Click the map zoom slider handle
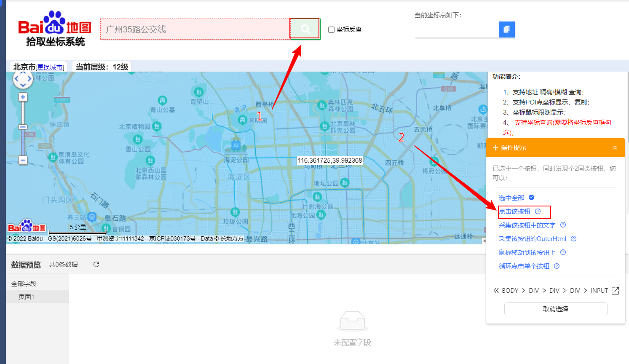629x364 pixels. [x=23, y=127]
